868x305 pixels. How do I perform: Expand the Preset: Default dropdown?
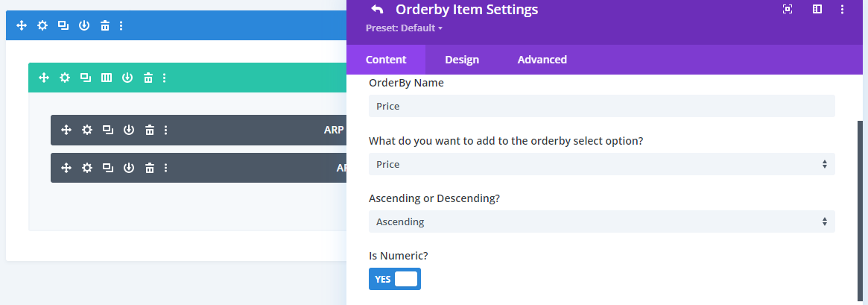pos(404,28)
